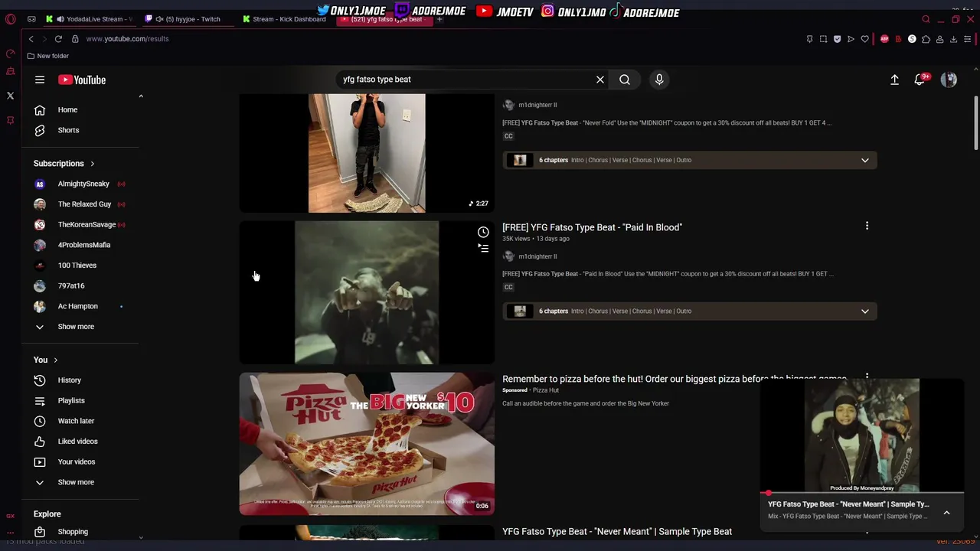The width and height of the screenshot is (980, 551).
Task: Start voice search with microphone icon
Action: pyautogui.click(x=659, y=80)
